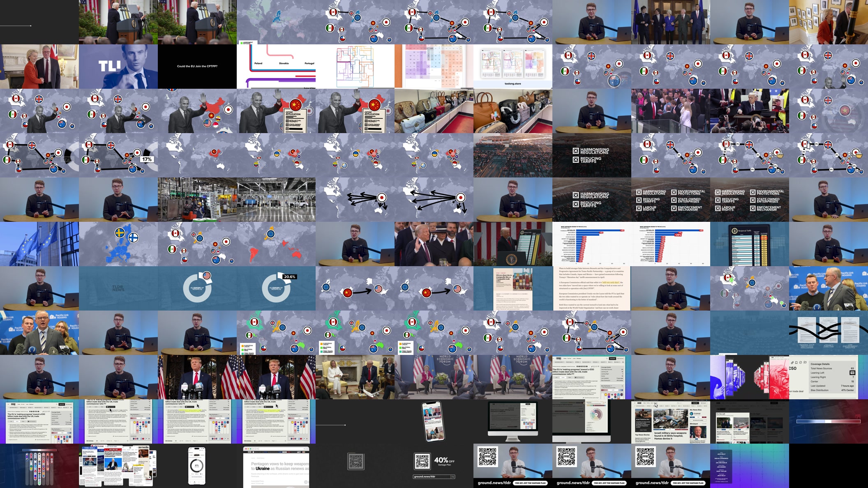
Task: Select the Oval Office frame, woman in white
Action: click(x=355, y=377)
